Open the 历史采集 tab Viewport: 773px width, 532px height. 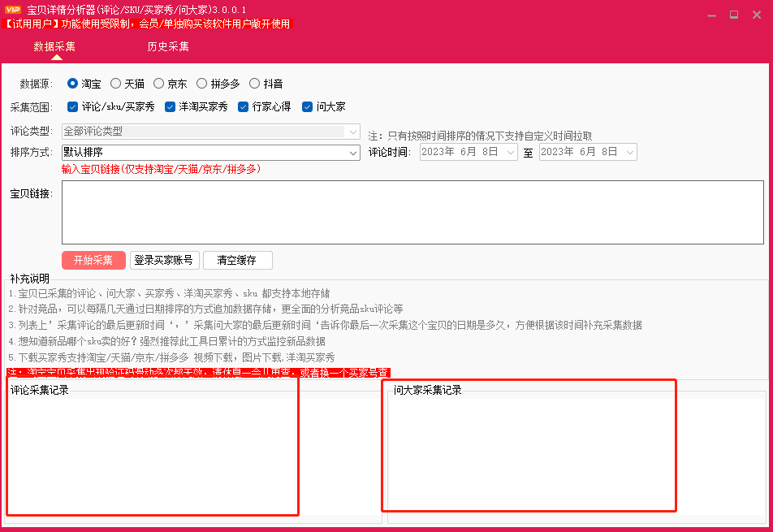(x=168, y=46)
